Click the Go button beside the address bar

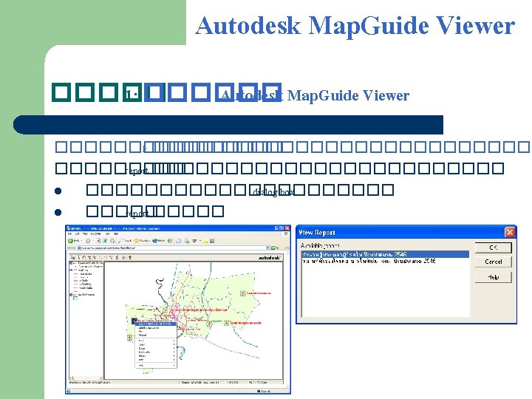(275, 248)
